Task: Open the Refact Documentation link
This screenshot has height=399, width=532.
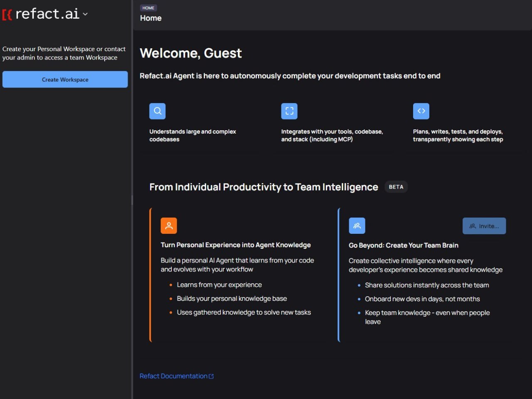Action: pos(177,376)
